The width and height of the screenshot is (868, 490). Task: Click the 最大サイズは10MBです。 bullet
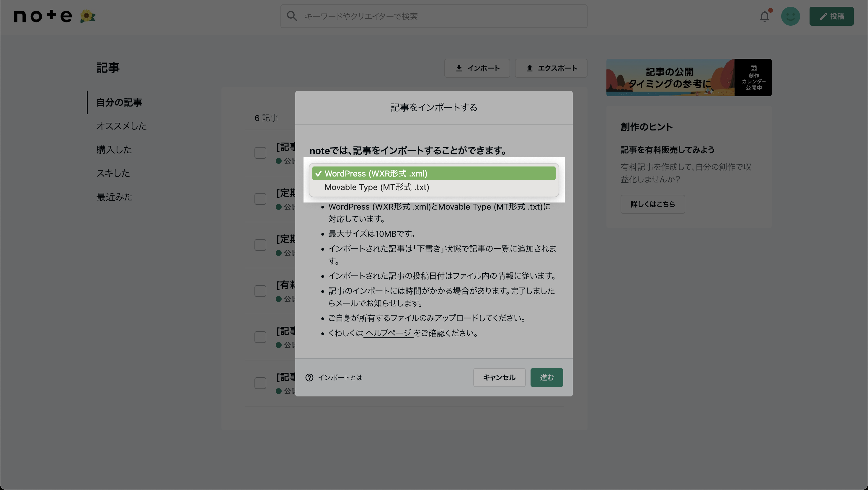click(x=372, y=233)
